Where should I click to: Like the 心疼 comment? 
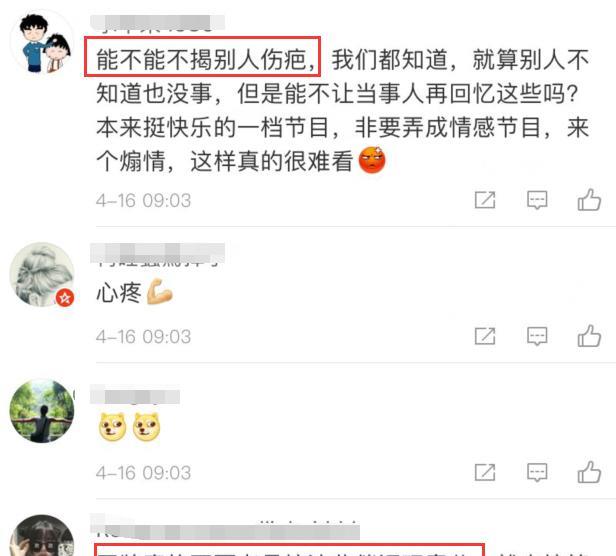[589, 336]
